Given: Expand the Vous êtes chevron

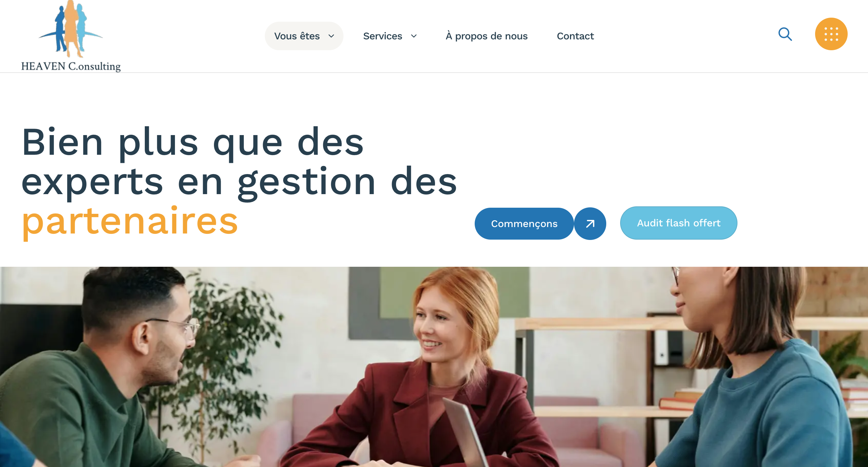Looking at the screenshot, I should pyautogui.click(x=331, y=36).
